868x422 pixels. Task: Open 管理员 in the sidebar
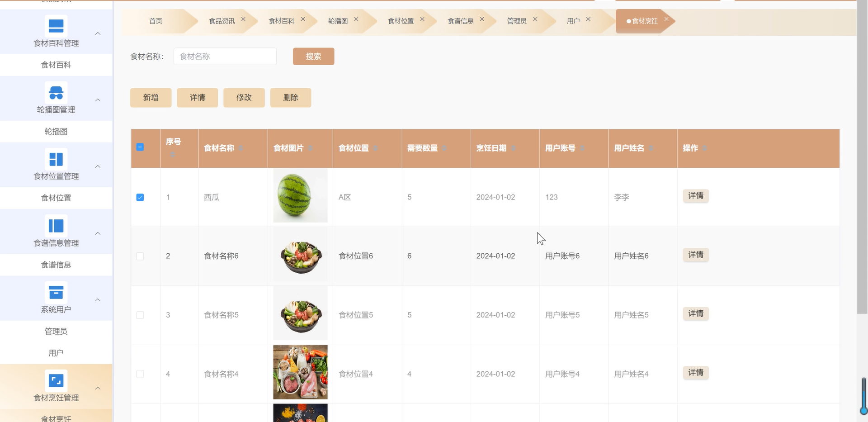56,332
